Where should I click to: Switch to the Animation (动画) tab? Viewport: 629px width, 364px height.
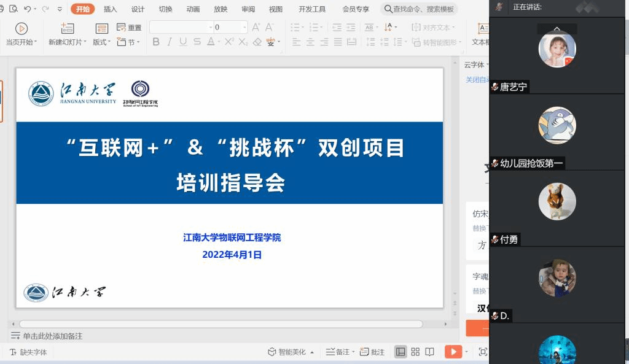tap(193, 9)
